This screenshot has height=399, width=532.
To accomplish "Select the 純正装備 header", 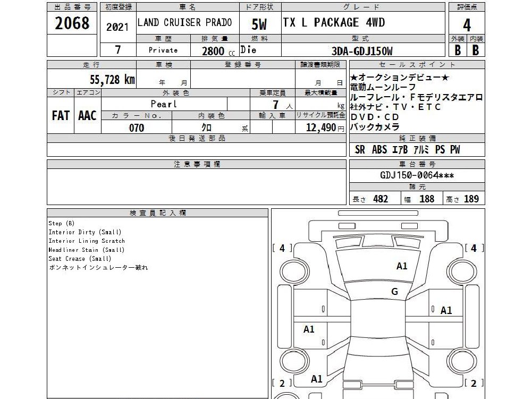I will [x=417, y=138].
